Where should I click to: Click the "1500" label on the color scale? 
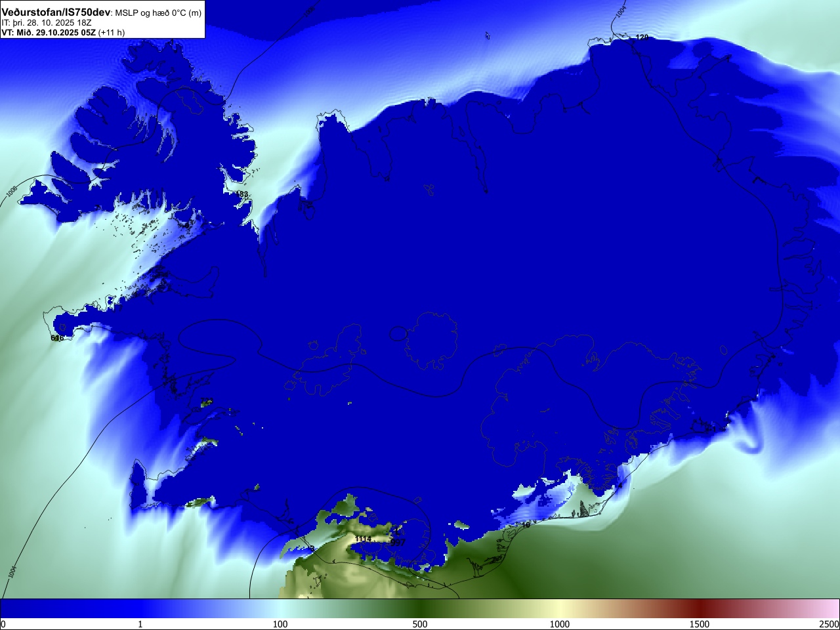(700, 624)
